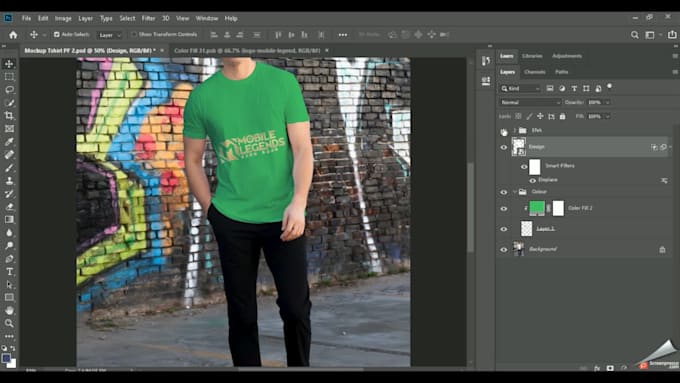
Task: Open the Opacity percentage dropdown arrow
Action: [607, 103]
